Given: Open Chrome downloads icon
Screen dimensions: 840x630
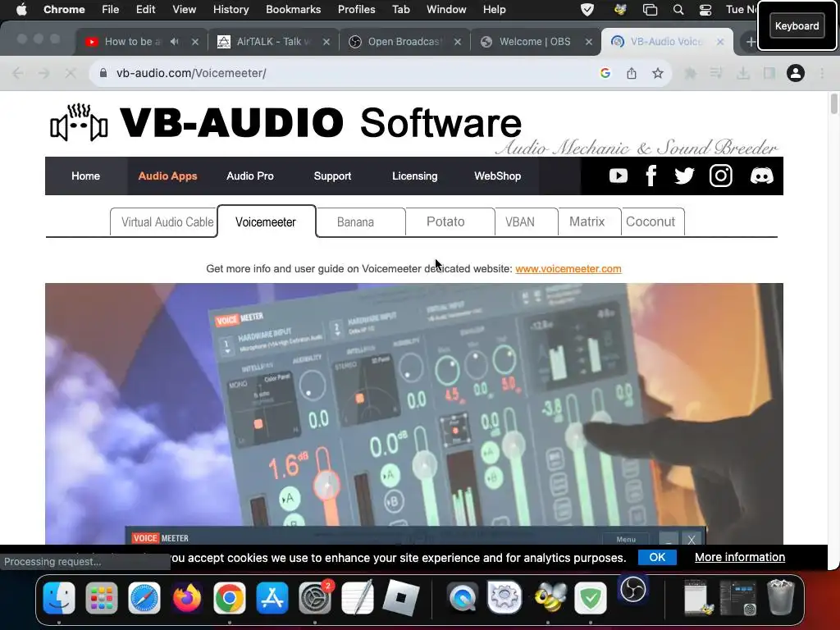Looking at the screenshot, I should pos(743,73).
